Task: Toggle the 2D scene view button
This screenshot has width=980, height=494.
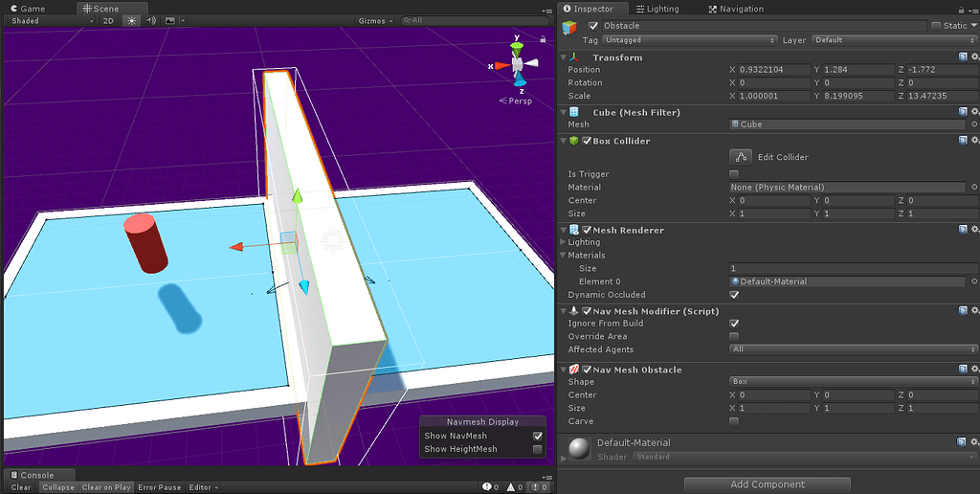Action: [x=109, y=21]
